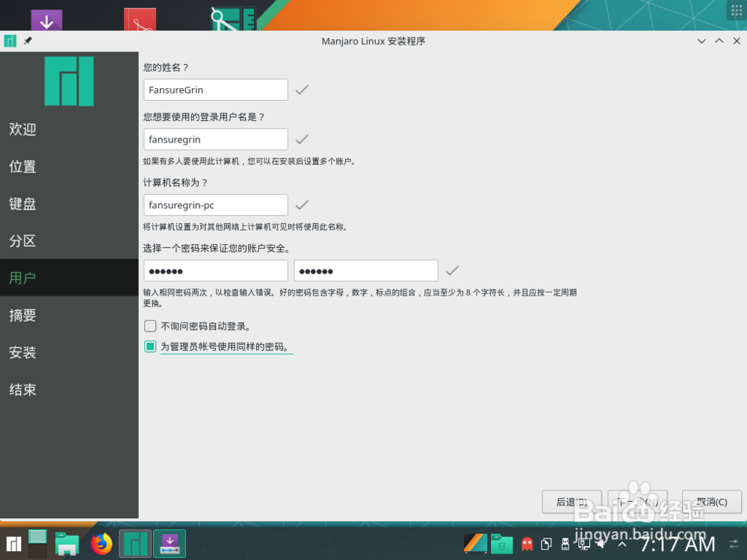Open the green trash folder tray icon

point(502,544)
